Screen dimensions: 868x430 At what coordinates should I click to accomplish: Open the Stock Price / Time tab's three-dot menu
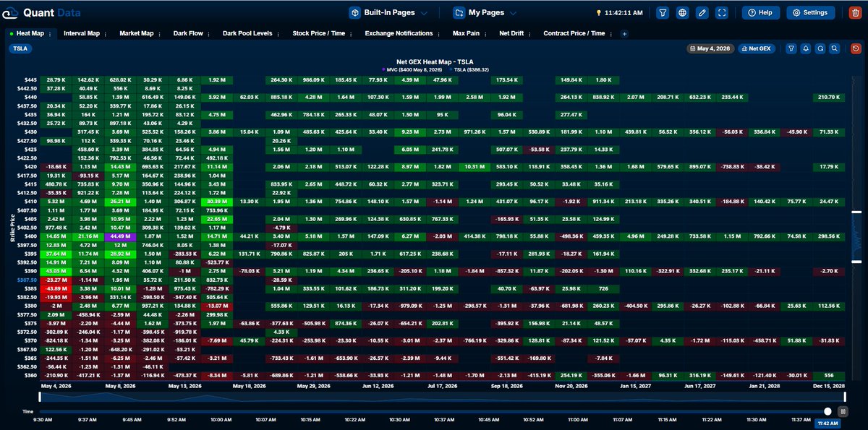click(349, 33)
